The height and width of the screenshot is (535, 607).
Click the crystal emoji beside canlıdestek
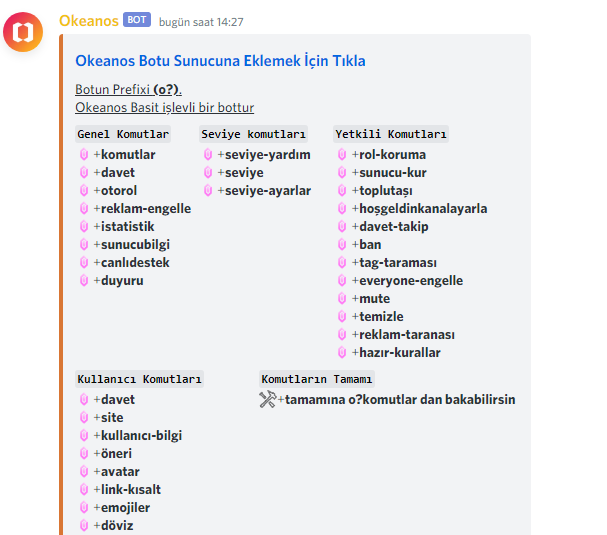click(84, 262)
